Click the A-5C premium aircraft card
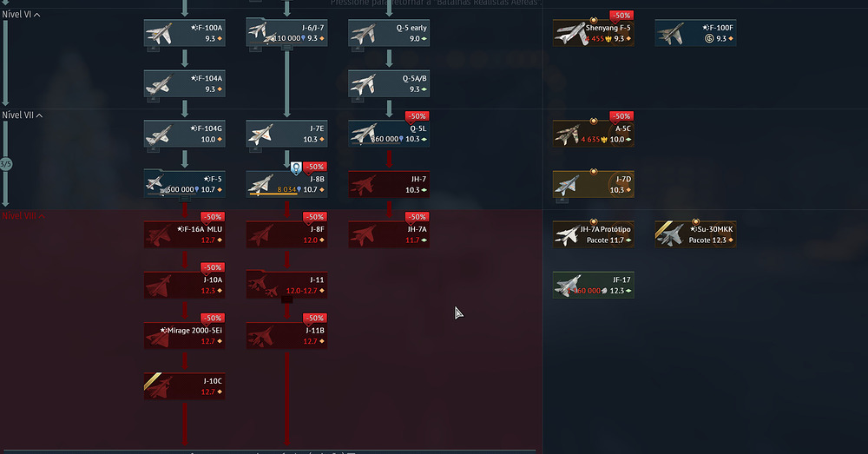This screenshot has height=454, width=868. tap(593, 134)
